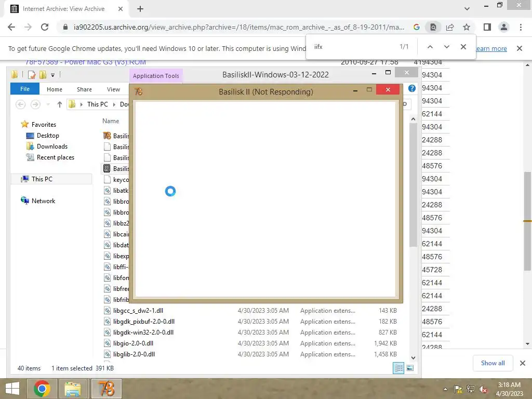
Task: Open the Windows Start button
Action: coord(12,389)
